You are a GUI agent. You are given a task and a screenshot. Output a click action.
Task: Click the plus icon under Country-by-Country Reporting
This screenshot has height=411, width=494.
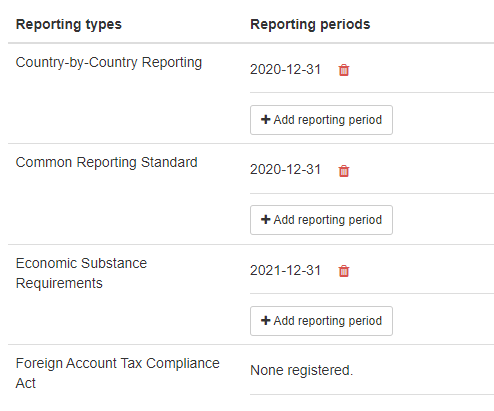265,119
